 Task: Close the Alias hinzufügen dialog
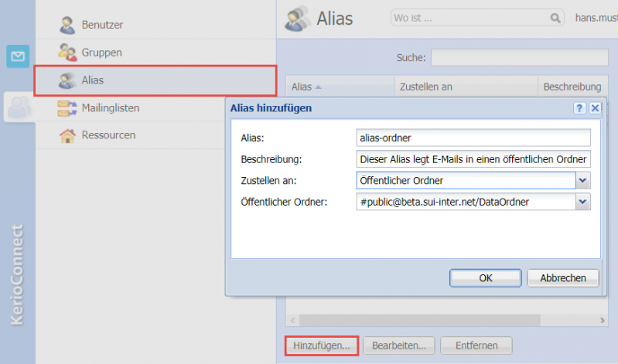coord(595,108)
